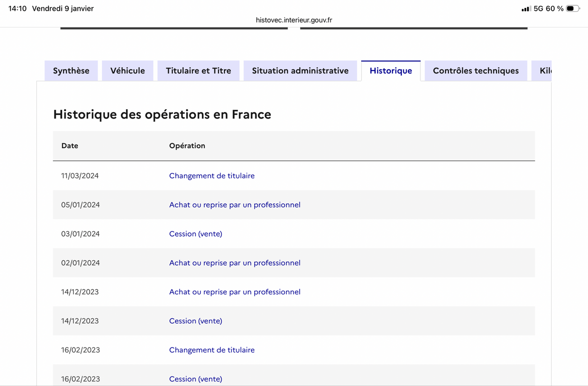
Task: Click Achat ou reprise par un professionnel dated 14/12/2023
Action: click(x=235, y=291)
